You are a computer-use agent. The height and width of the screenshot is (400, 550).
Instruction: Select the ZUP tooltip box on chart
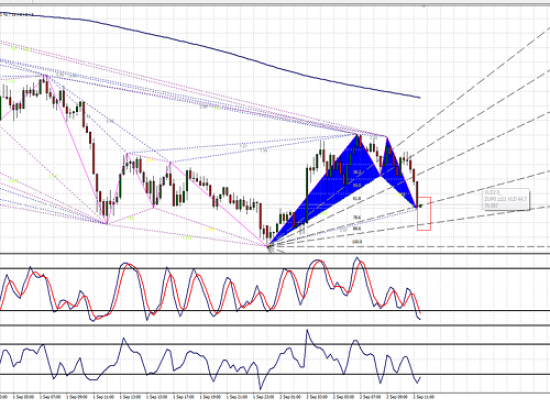click(x=506, y=199)
